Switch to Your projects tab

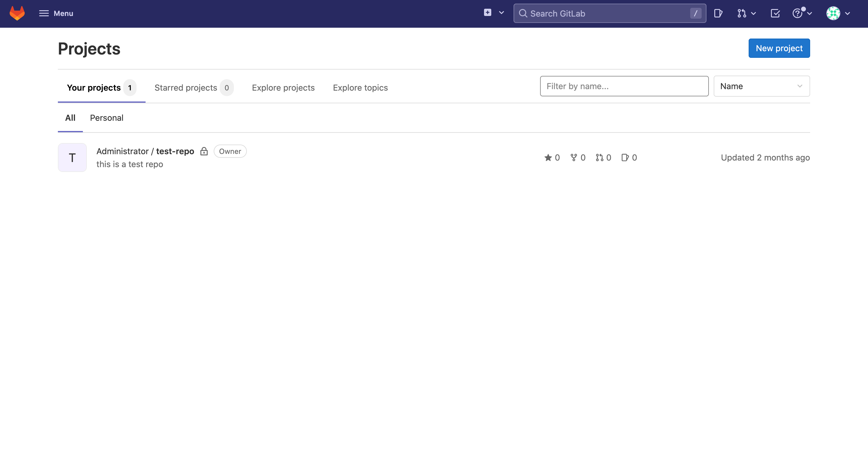[102, 88]
